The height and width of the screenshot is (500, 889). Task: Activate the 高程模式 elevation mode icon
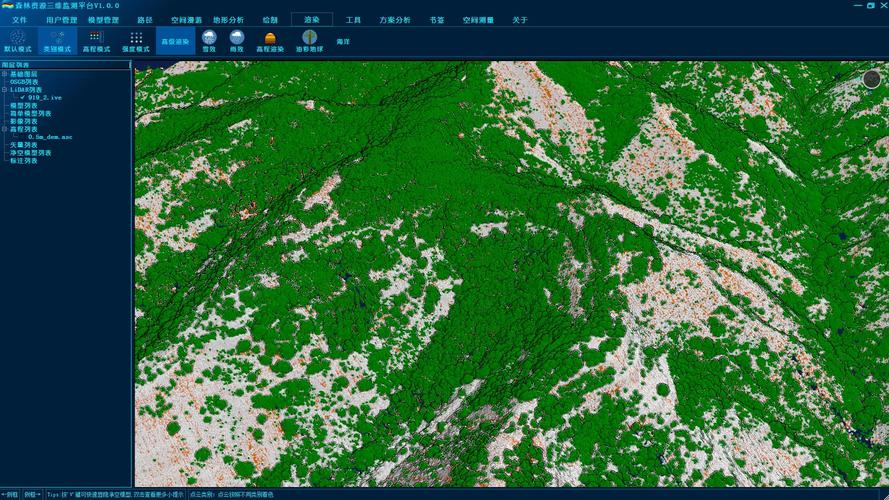[x=95, y=40]
